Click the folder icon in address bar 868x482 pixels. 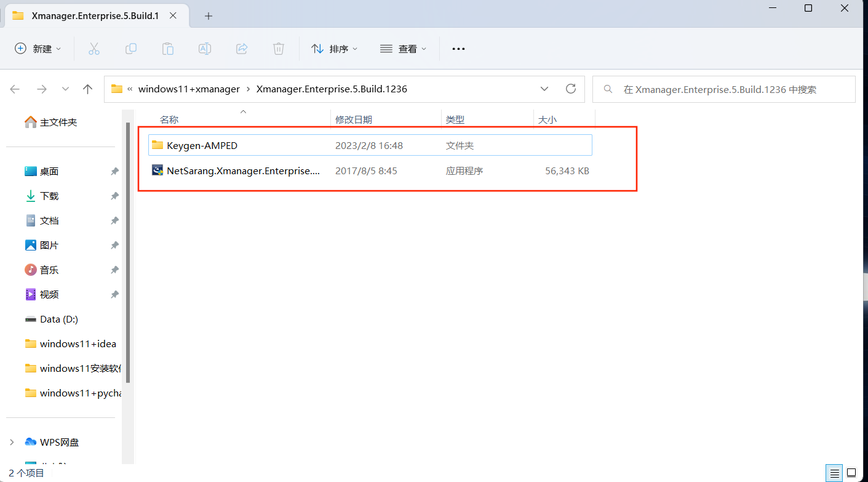pyautogui.click(x=117, y=89)
